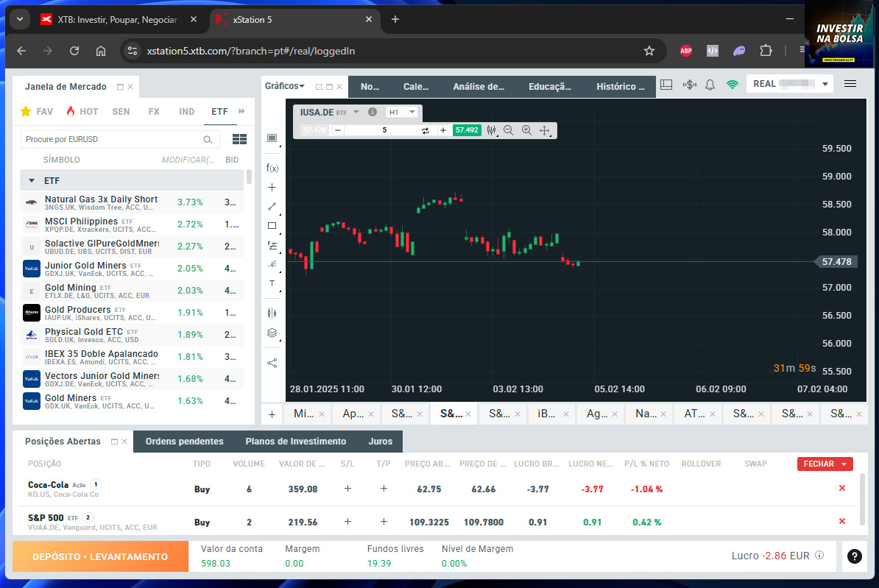The image size is (879, 588).
Task: Open the workspace layout icon in top bar
Action: 666,84
